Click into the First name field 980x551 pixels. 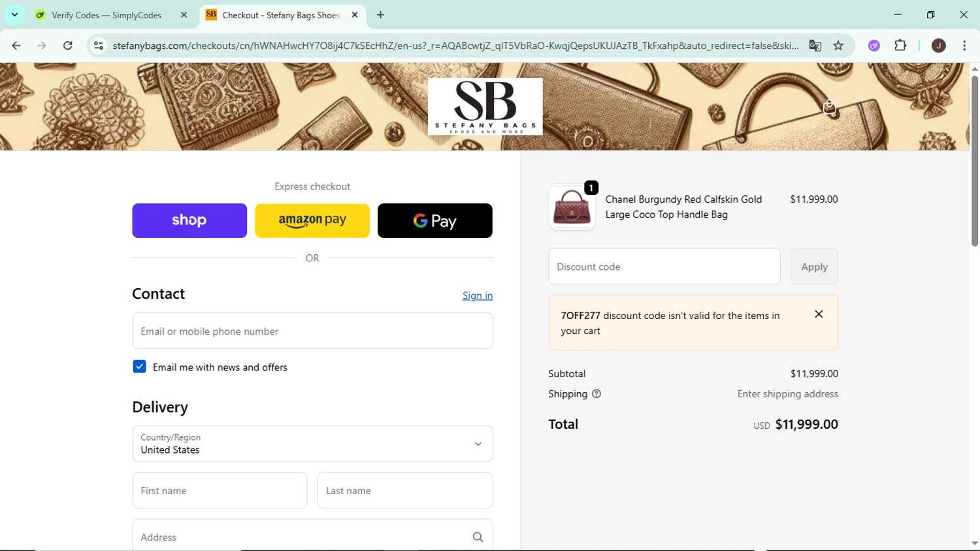coord(220,490)
